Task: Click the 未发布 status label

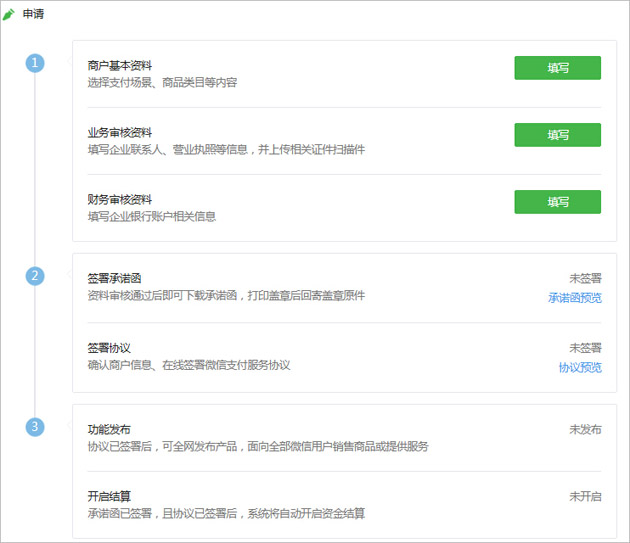Action: [585, 429]
